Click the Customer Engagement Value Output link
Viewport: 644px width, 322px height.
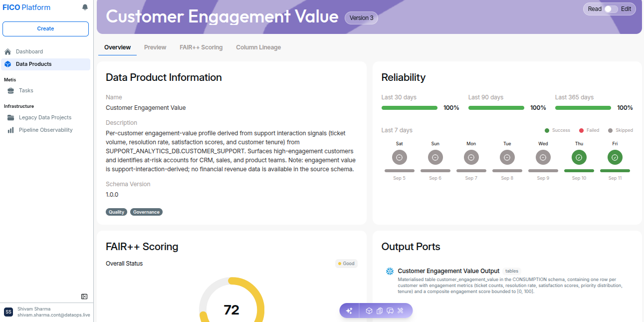click(x=448, y=271)
